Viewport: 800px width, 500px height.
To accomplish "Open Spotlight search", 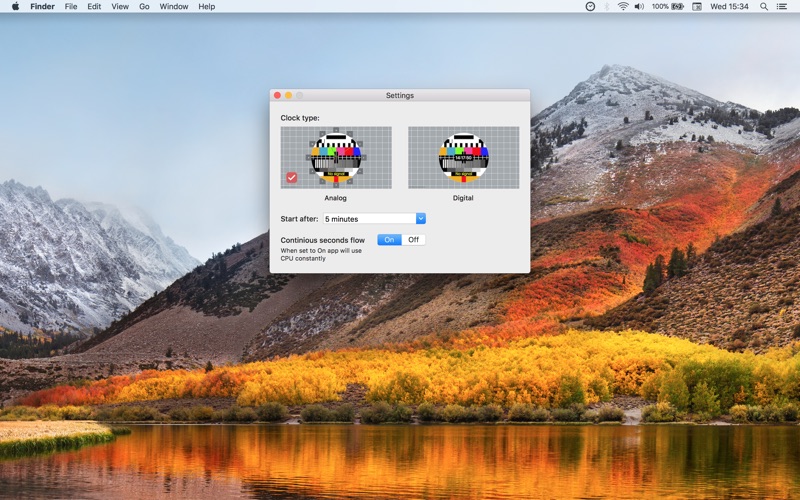I will coord(764,6).
